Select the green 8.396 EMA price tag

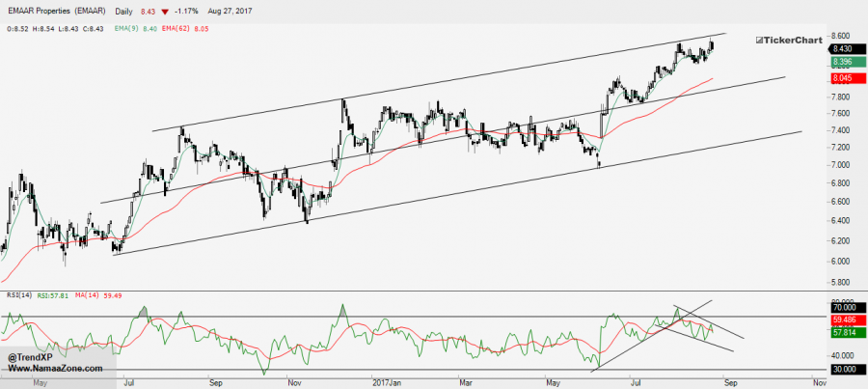[x=842, y=62]
